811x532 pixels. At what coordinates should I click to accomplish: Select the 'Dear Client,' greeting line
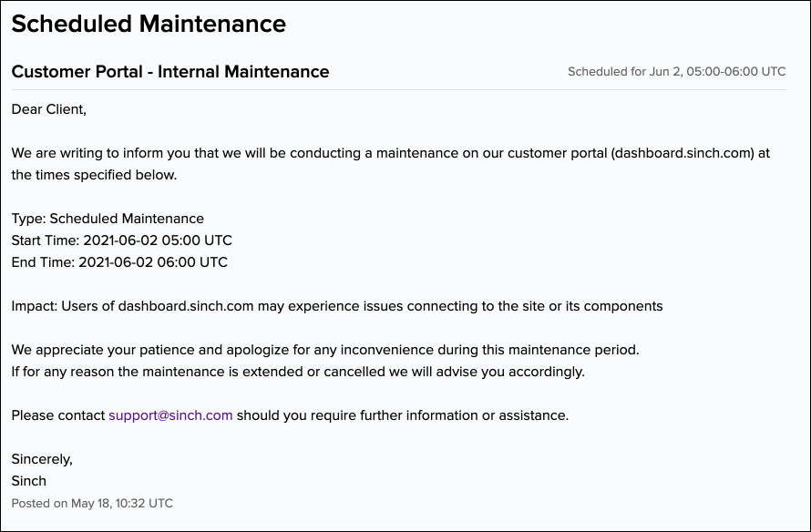tap(48, 109)
